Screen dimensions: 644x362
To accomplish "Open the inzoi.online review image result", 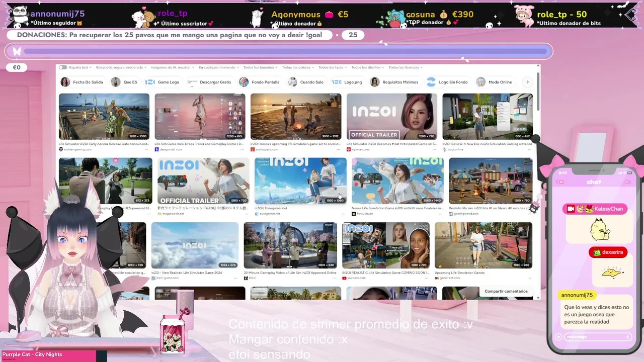I will coord(488,117).
